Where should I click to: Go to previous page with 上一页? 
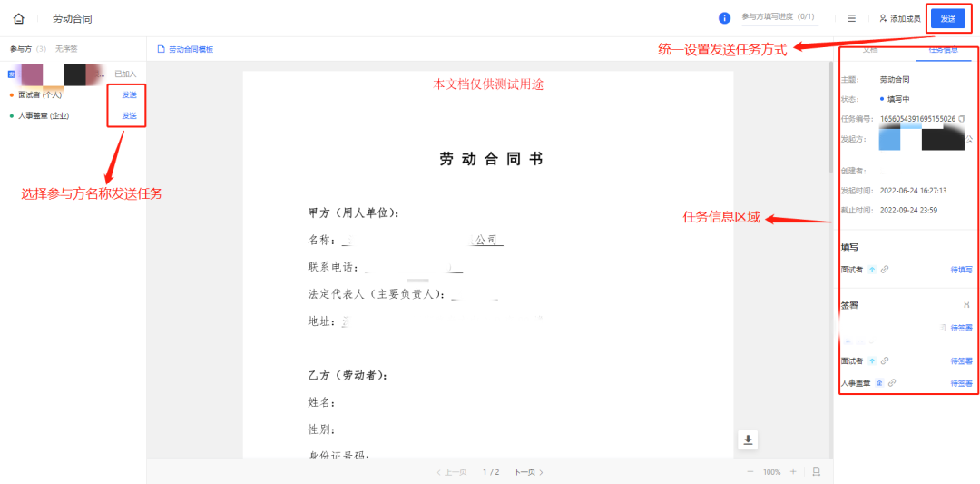pyautogui.click(x=452, y=472)
